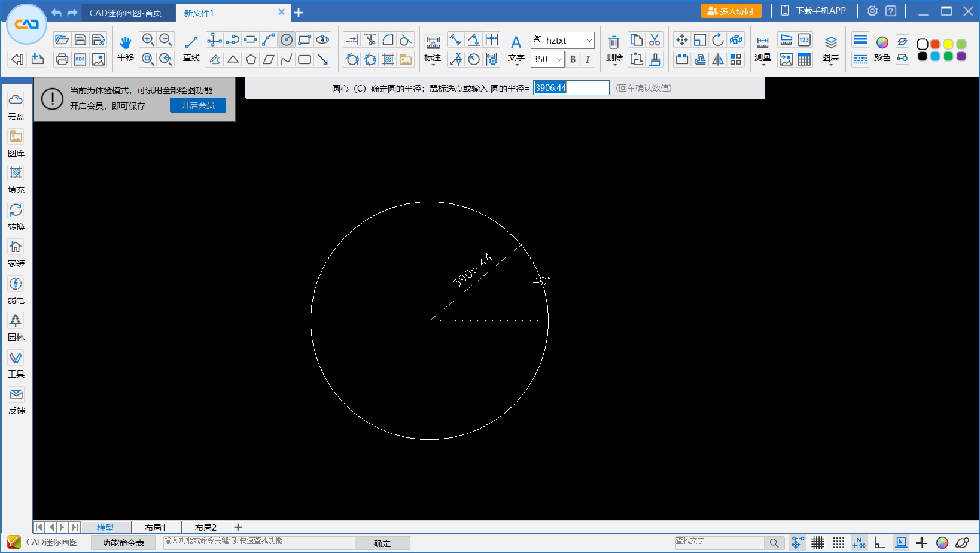Toggle ortho mode in status bar
Screen dimensions: 980x553
point(879,543)
